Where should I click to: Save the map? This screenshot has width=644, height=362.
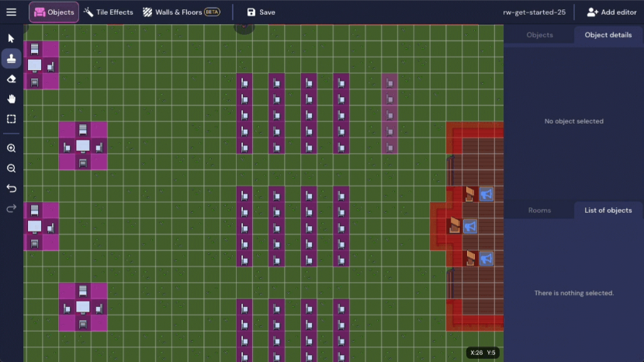click(x=261, y=12)
